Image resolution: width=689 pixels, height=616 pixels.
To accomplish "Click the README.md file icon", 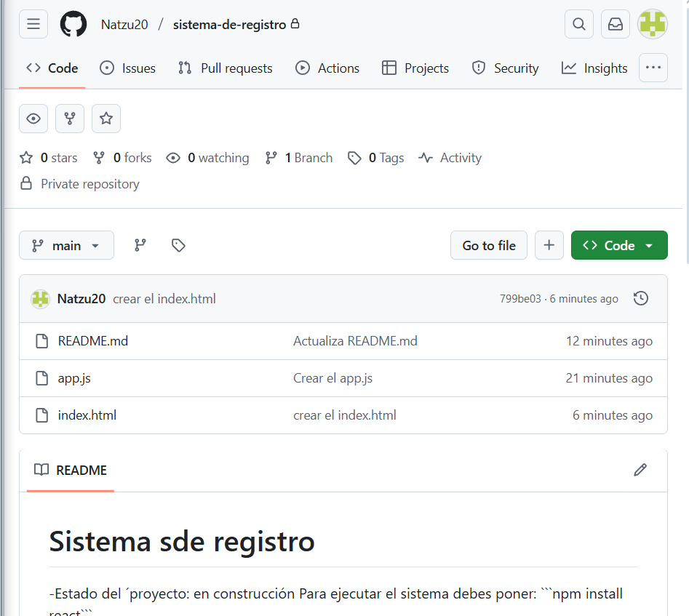I will [41, 341].
